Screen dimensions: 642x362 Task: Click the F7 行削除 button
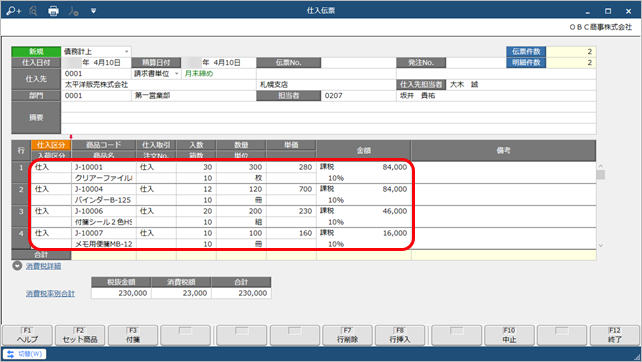pyautogui.click(x=347, y=335)
